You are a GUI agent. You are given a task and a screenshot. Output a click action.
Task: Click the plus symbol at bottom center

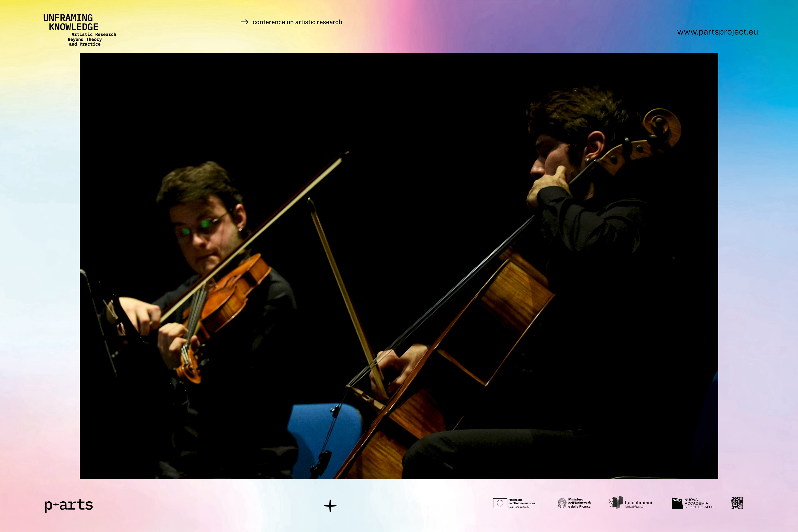pyautogui.click(x=330, y=506)
